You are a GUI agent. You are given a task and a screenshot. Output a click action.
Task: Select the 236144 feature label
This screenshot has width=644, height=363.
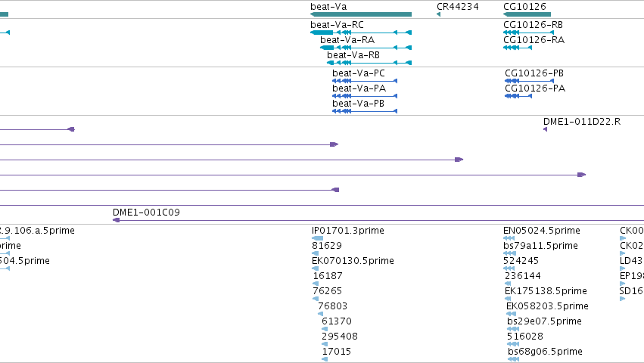[523, 276]
